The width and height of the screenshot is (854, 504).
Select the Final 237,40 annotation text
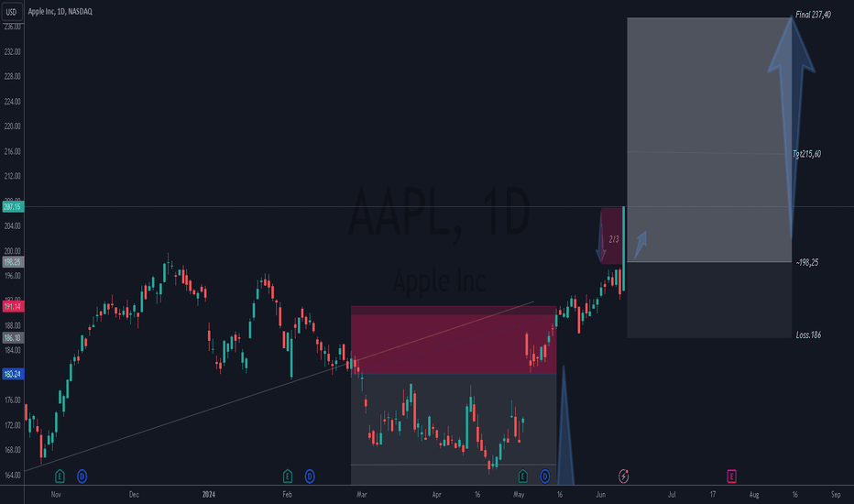[813, 15]
